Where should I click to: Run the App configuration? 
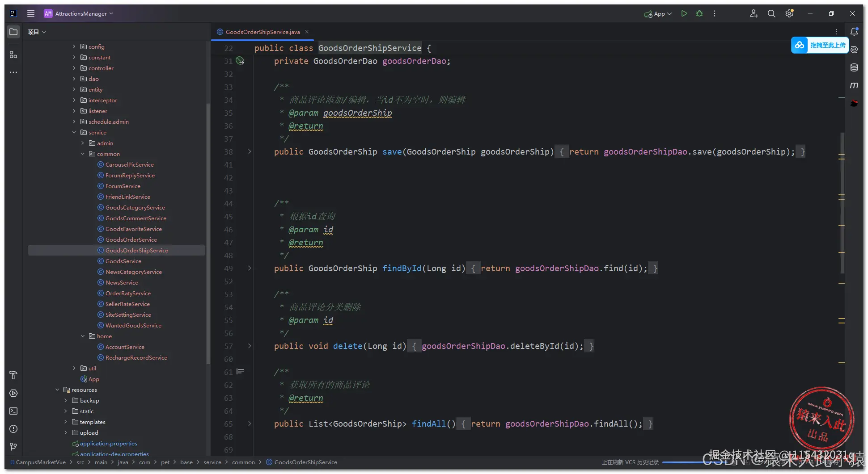tap(684, 14)
